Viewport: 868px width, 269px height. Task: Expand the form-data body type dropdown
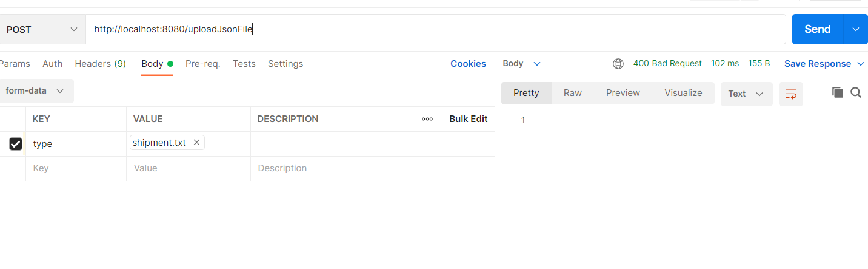click(x=35, y=90)
